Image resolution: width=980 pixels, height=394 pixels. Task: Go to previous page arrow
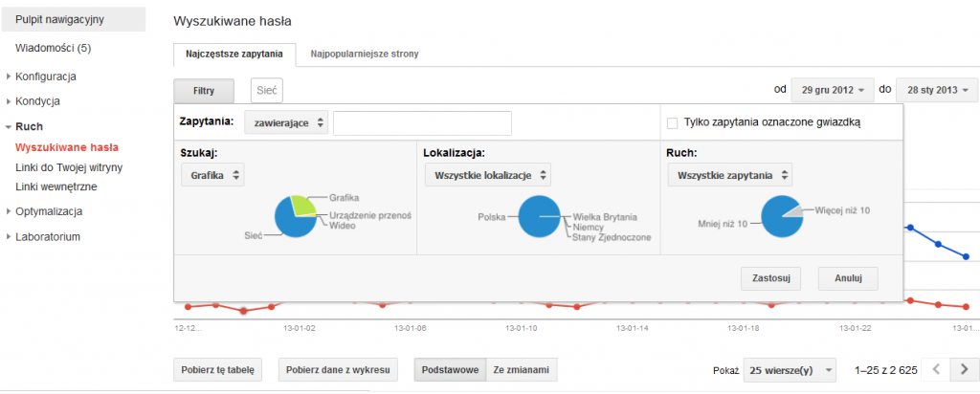pyautogui.click(x=937, y=369)
